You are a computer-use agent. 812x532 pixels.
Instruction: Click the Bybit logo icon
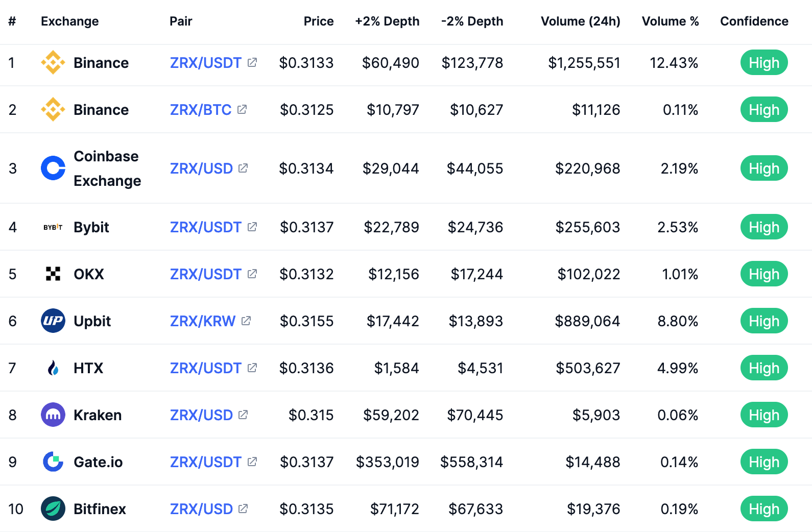(53, 227)
